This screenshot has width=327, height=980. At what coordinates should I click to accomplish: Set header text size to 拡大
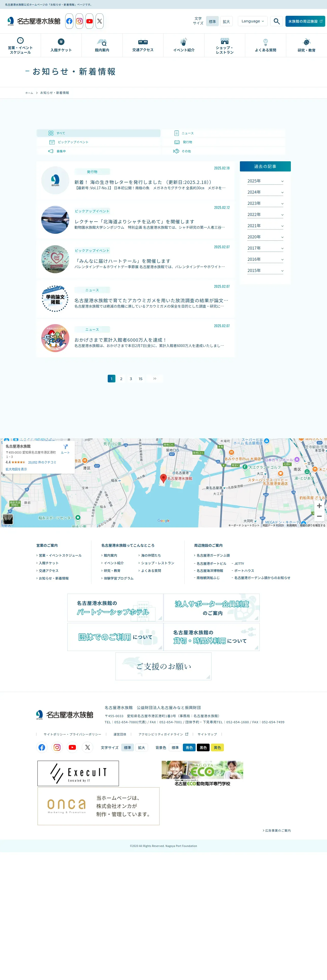pos(226,22)
